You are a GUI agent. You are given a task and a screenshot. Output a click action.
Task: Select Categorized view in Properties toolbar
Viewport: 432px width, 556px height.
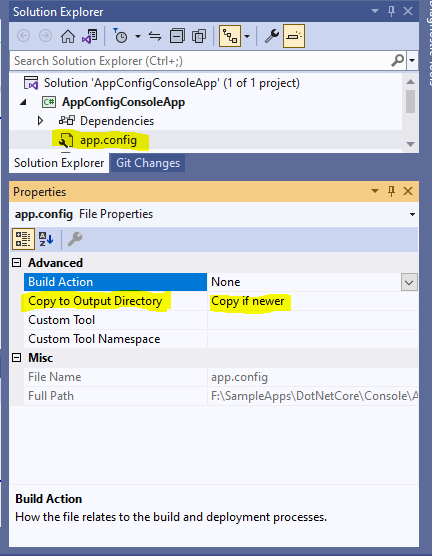pyautogui.click(x=23, y=239)
